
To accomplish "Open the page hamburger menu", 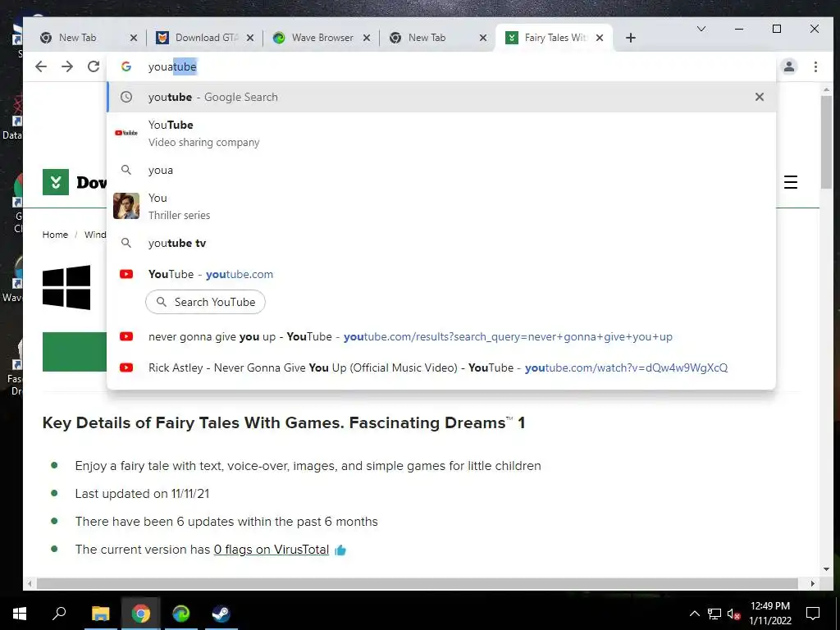I will (x=791, y=182).
